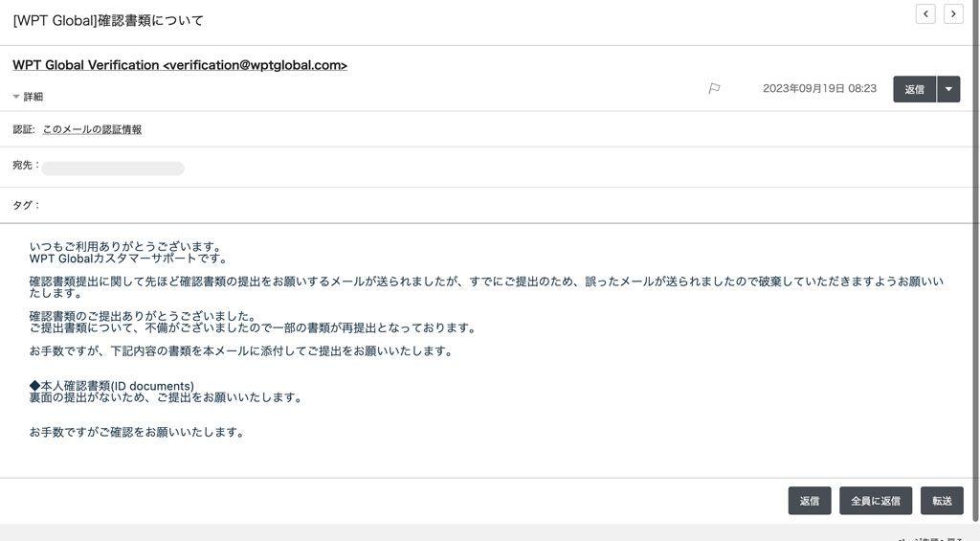Click the line お手数ですがご確認をお願いいたします。
Image resolution: width=980 pixels, height=541 pixels.
pos(137,432)
